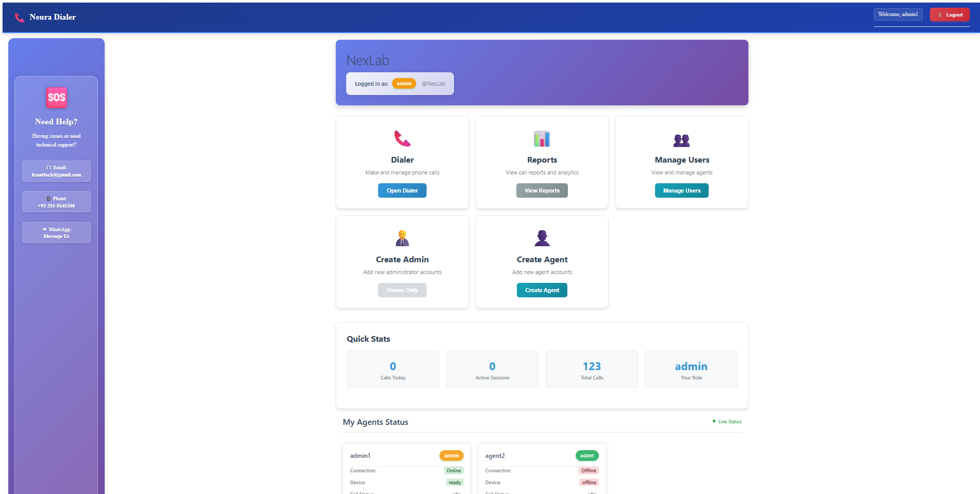Screen dimensions: 980x494
Task: Click the Neura Dialer phone logo icon
Action: pyautogui.click(x=20, y=18)
